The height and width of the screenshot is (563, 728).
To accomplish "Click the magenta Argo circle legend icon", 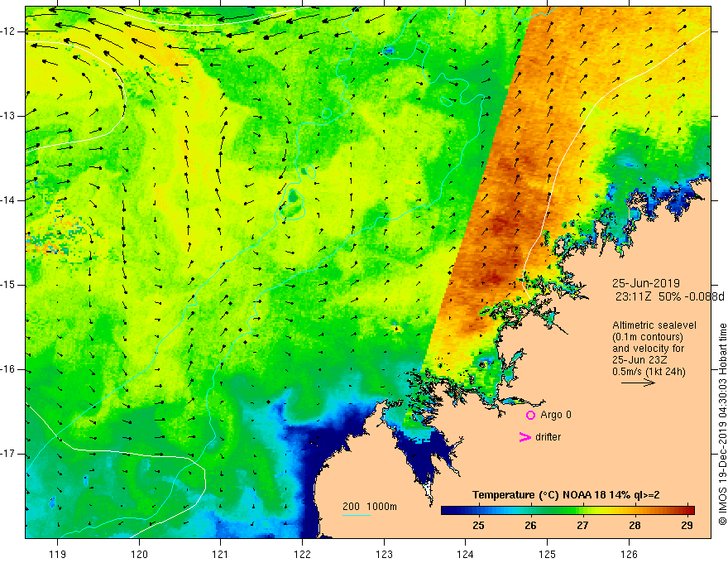I will point(530,416).
